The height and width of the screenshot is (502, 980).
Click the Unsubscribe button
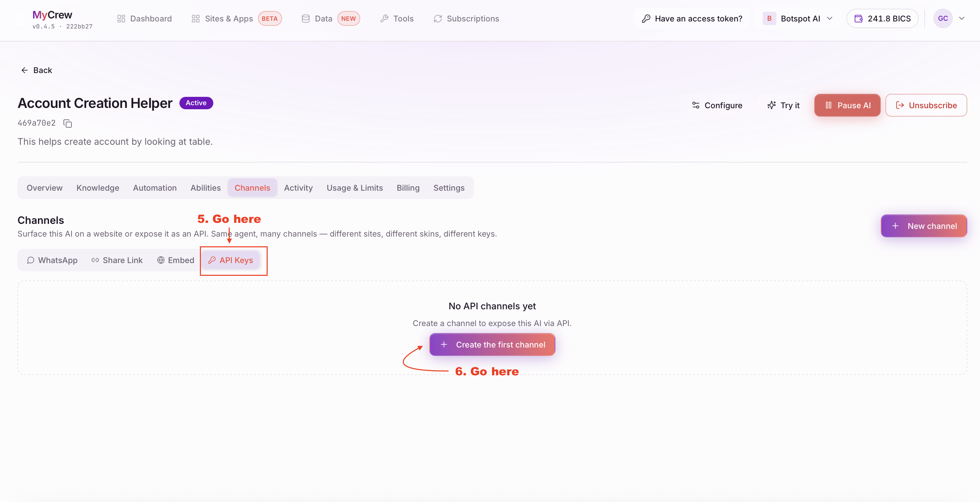coord(926,105)
